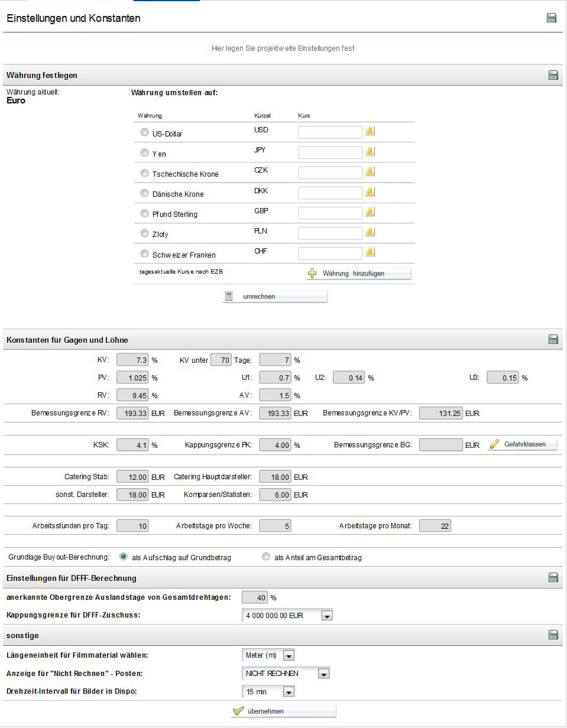Select the Yen currency radio button
The image size is (567, 728).
pyautogui.click(x=144, y=153)
